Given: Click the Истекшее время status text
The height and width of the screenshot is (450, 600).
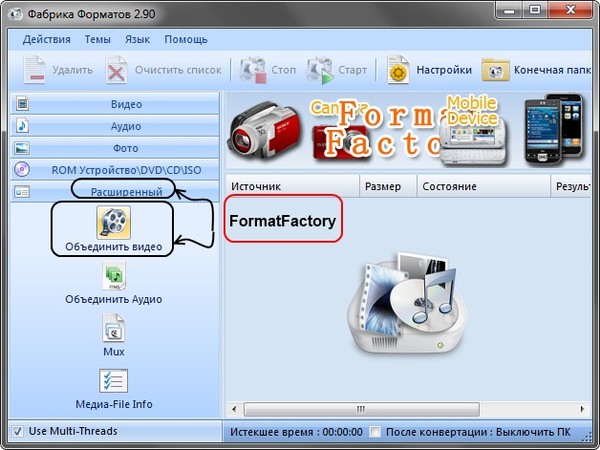Looking at the screenshot, I should [x=296, y=432].
